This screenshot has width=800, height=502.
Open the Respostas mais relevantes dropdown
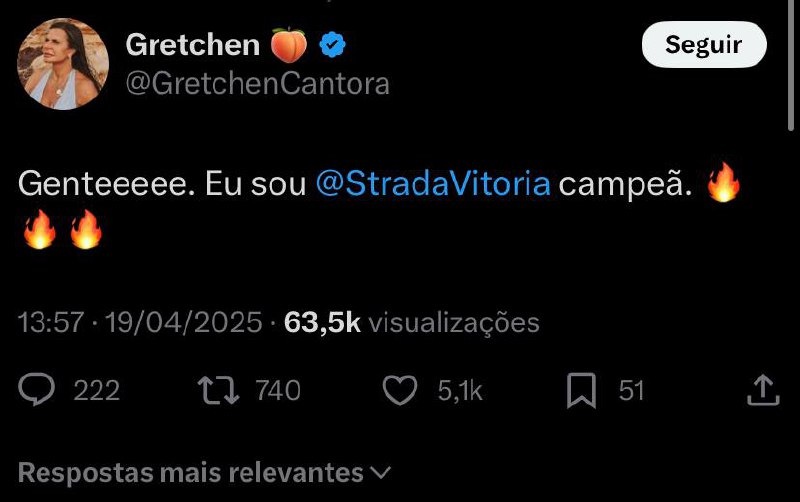pyautogui.click(x=191, y=472)
